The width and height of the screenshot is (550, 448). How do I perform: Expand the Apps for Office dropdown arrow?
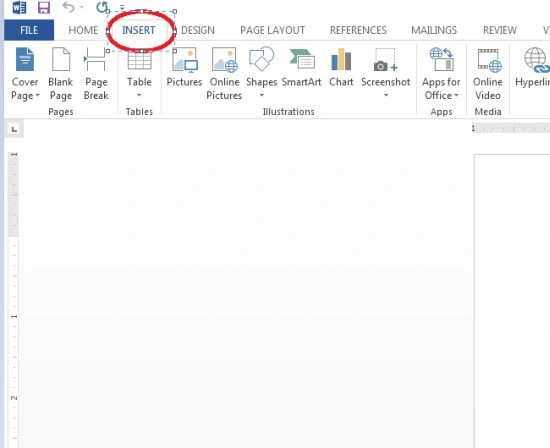456,95
